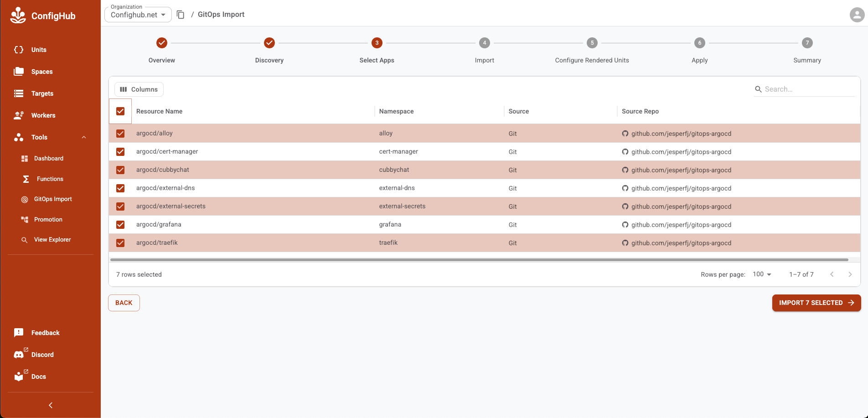Open the Organization Confighub.net dropdown

[138, 15]
